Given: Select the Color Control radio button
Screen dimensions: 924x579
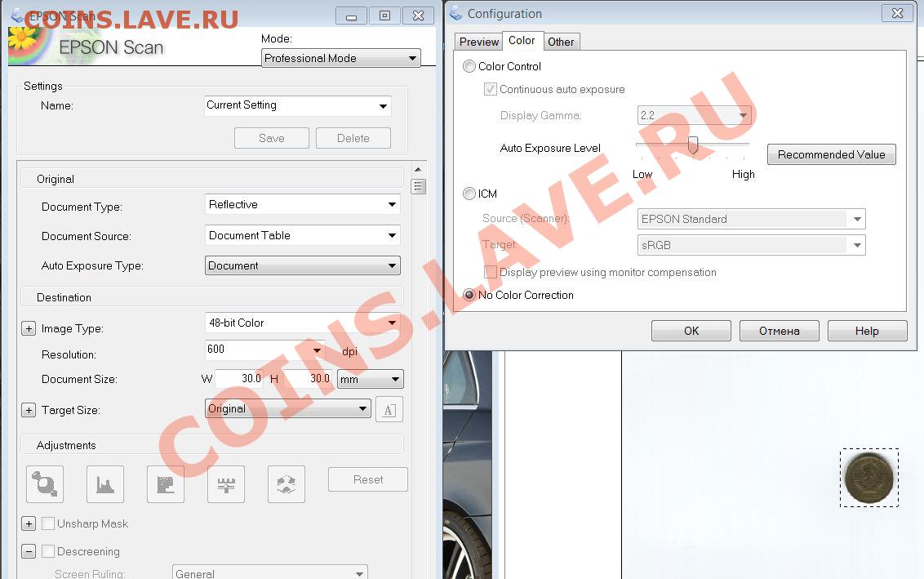Looking at the screenshot, I should point(469,66).
